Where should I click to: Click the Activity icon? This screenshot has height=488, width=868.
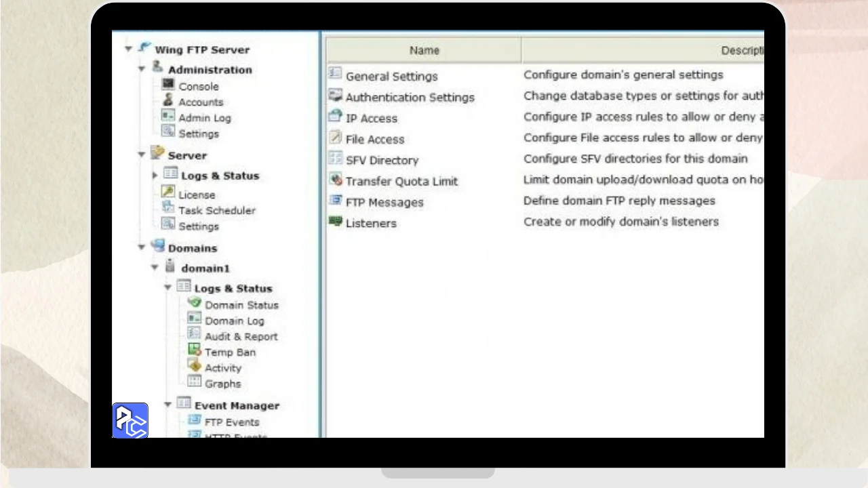click(194, 366)
